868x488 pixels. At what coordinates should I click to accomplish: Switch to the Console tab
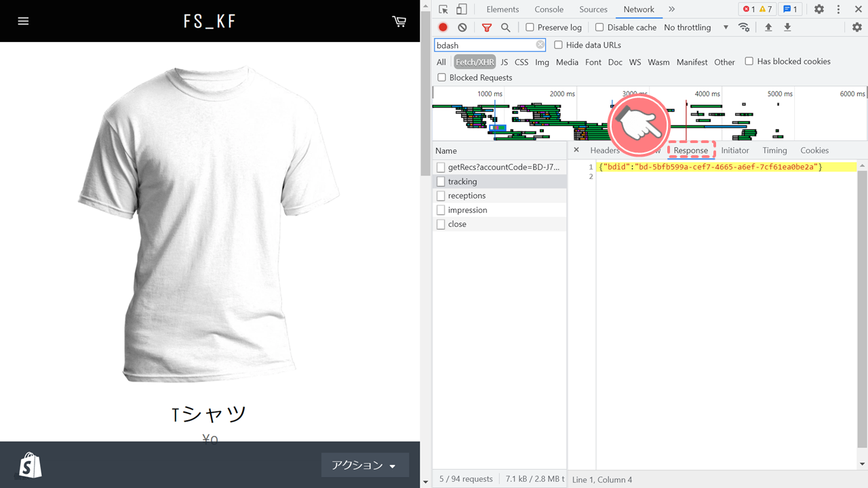coord(549,9)
